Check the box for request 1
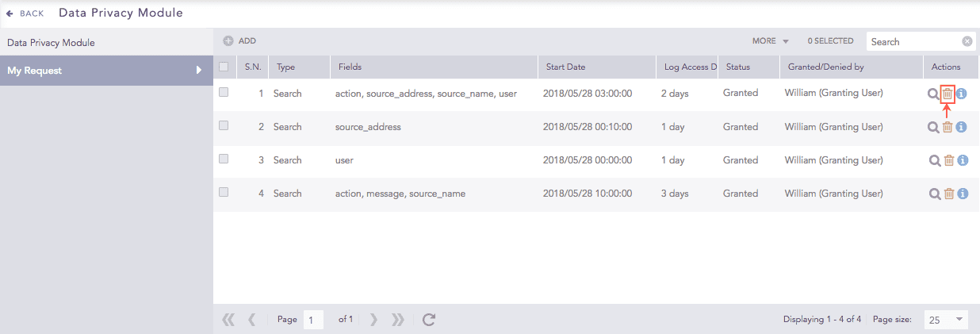The height and width of the screenshot is (334, 980). click(224, 92)
